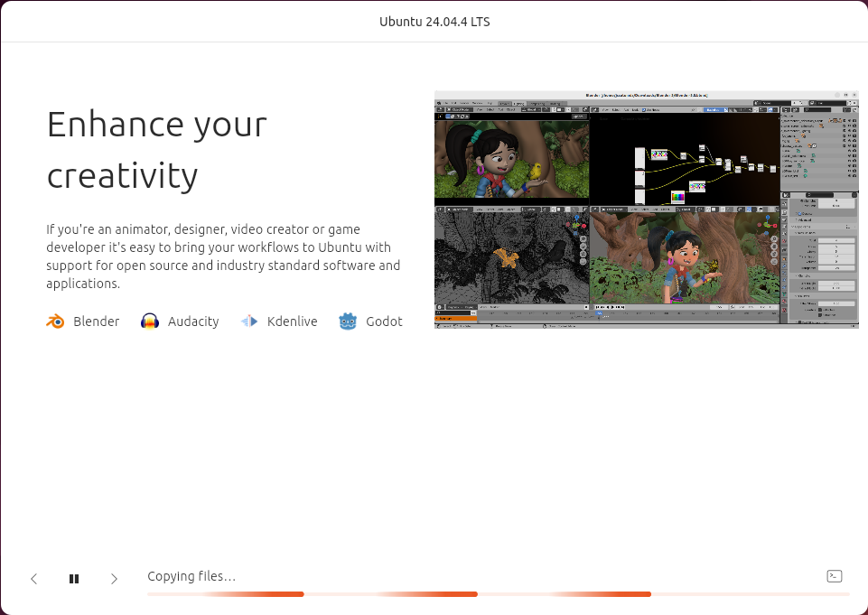
Task: Click the 'Copying files…' status text
Action: coord(191,576)
